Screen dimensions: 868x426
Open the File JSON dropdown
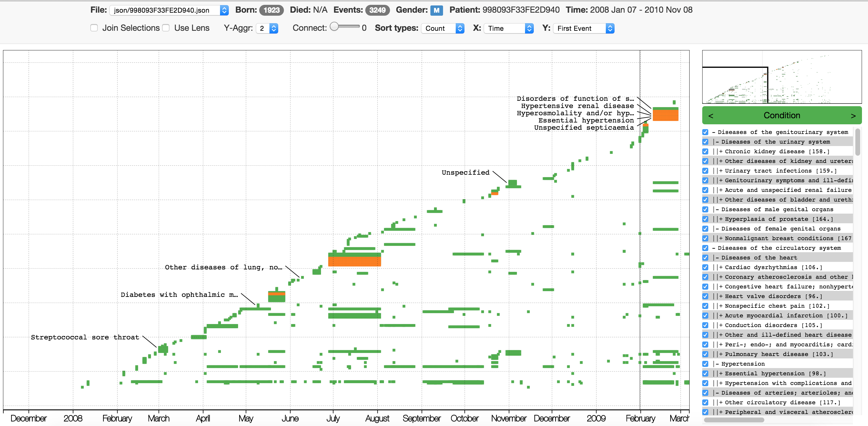coord(169,10)
